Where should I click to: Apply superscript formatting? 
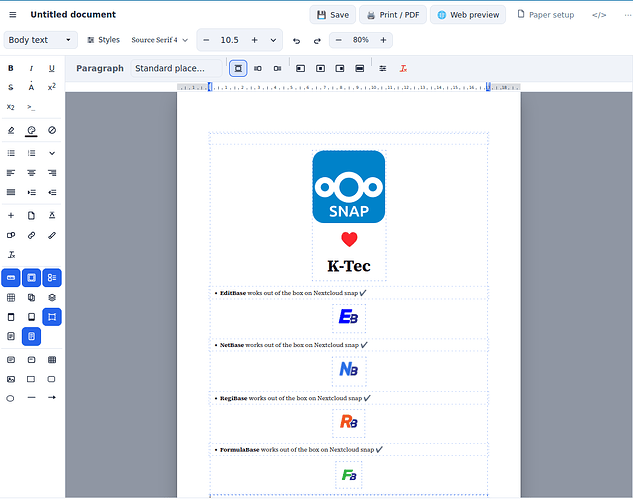point(52,87)
